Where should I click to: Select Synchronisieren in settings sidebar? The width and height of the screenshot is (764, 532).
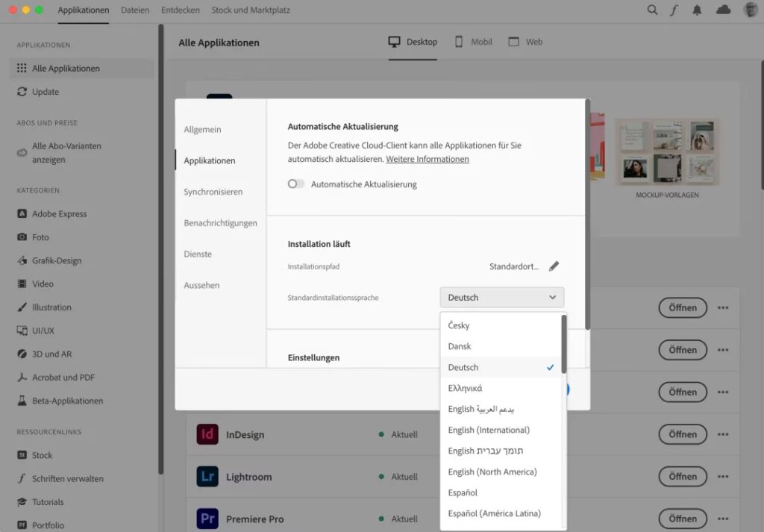213,192
